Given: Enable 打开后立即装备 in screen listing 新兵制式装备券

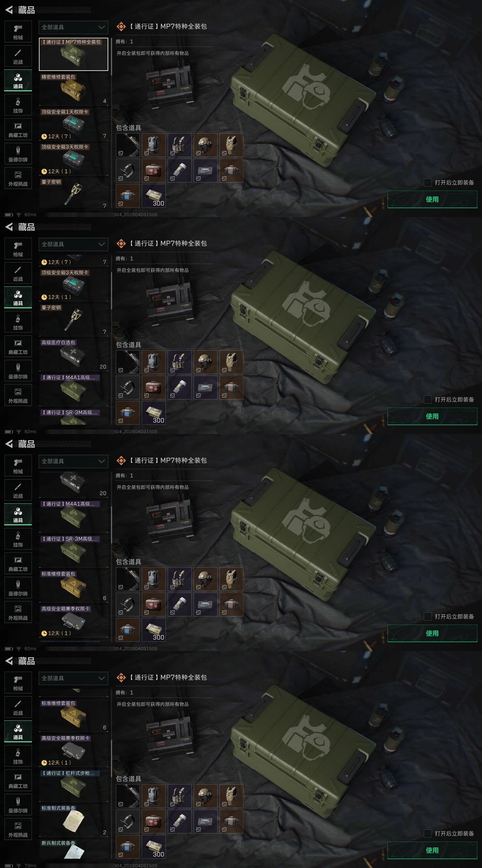Looking at the screenshot, I should [427, 833].
